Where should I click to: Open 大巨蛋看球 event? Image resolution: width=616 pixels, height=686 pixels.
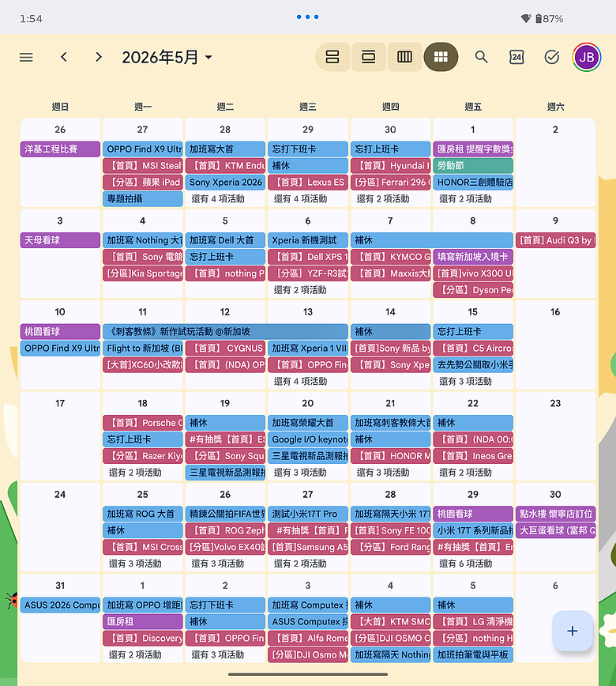[x=556, y=530]
